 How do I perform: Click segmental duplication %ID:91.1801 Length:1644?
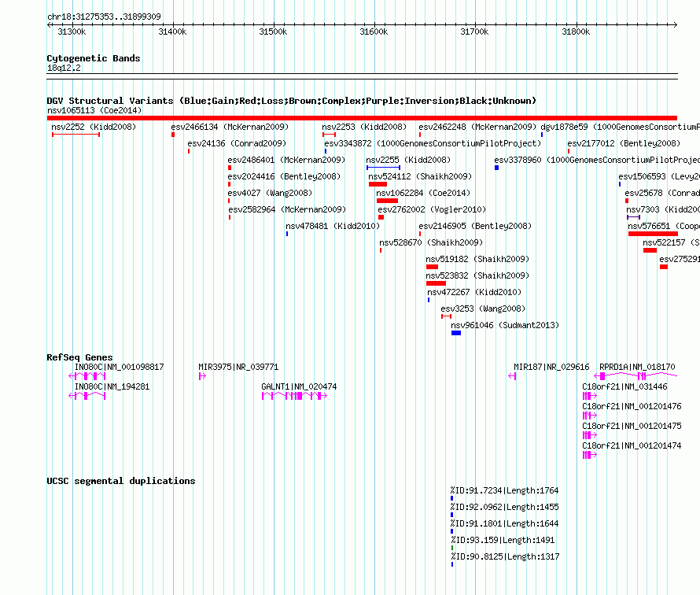[504, 523]
